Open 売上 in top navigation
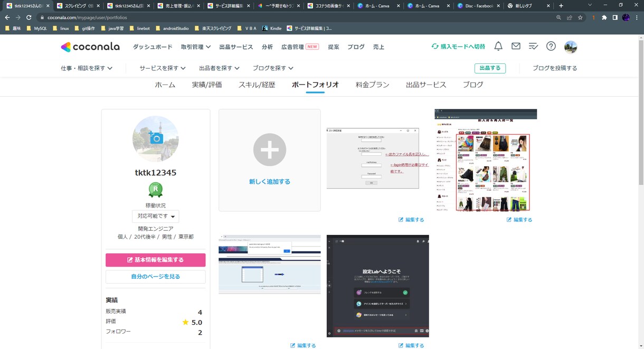The height and width of the screenshot is (349, 644). click(x=378, y=47)
